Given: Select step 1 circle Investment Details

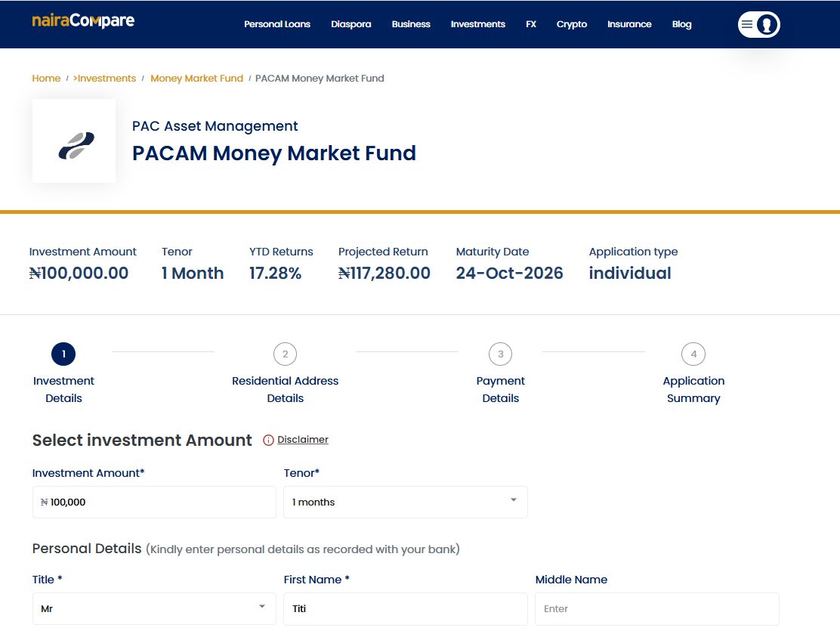Looking at the screenshot, I should click(63, 354).
